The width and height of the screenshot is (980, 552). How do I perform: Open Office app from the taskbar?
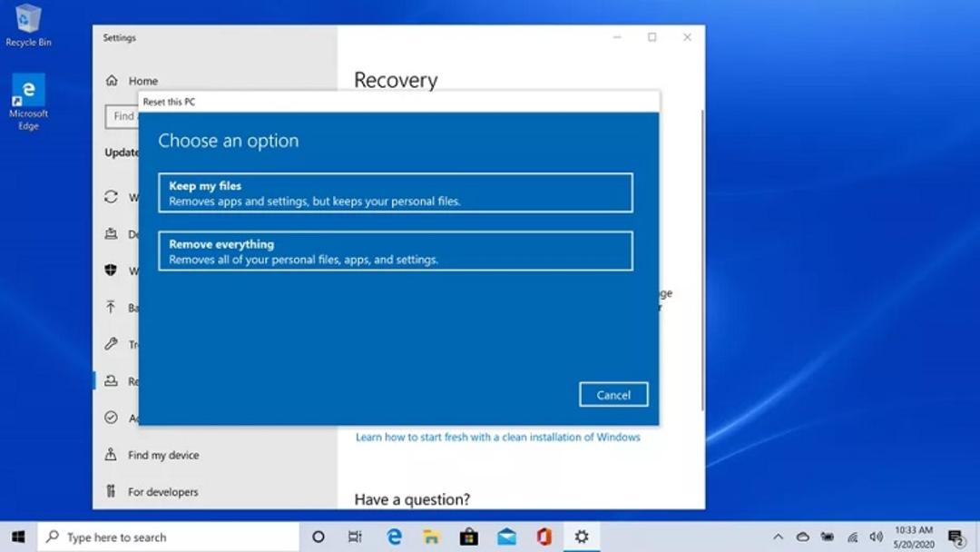pyautogui.click(x=544, y=537)
